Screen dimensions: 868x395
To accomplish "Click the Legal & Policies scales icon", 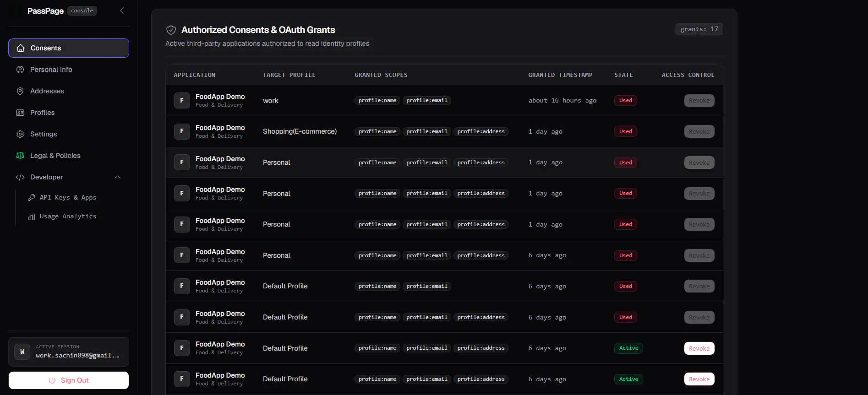I will tap(20, 156).
